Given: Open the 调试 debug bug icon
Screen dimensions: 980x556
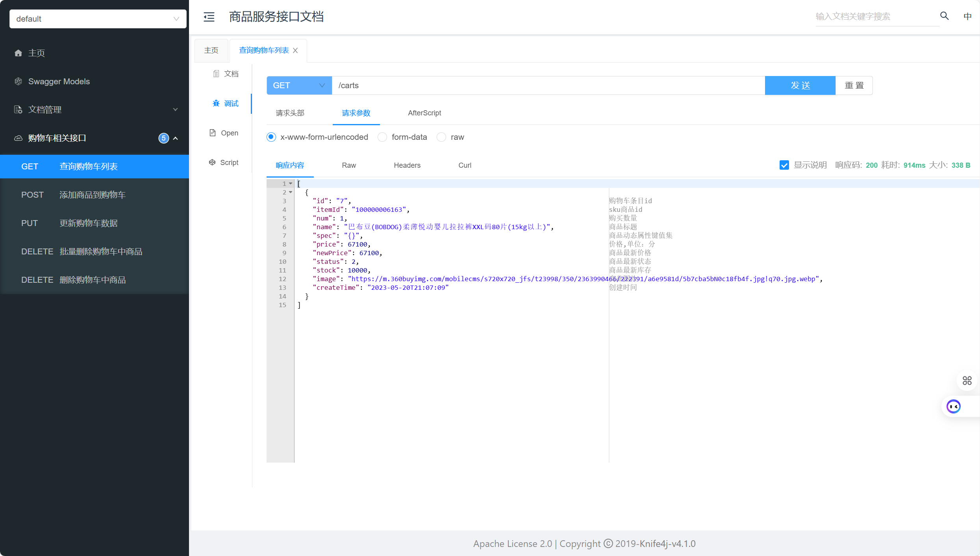Looking at the screenshot, I should (216, 103).
